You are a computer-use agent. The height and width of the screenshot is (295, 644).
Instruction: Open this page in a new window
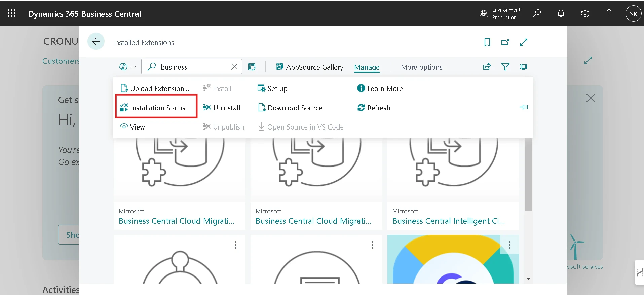tap(505, 42)
